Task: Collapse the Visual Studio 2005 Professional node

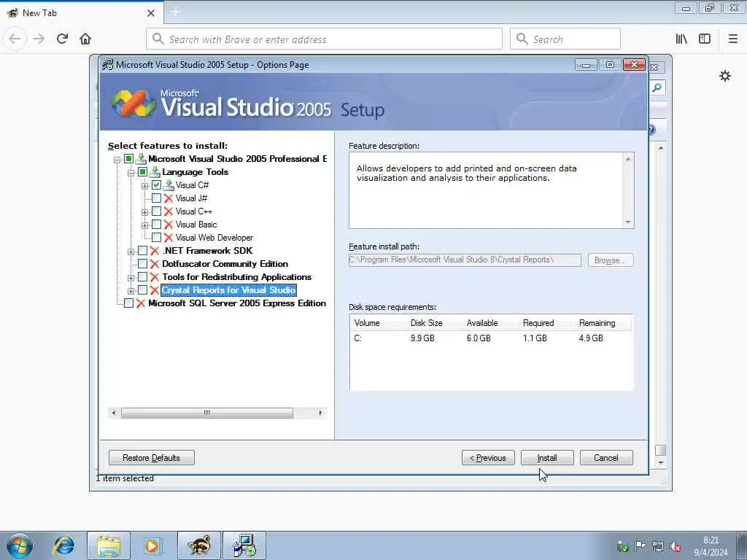Action: coord(117,160)
